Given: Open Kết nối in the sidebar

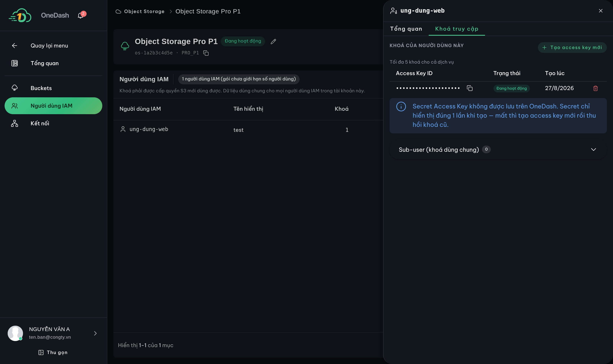Looking at the screenshot, I should (x=53, y=123).
